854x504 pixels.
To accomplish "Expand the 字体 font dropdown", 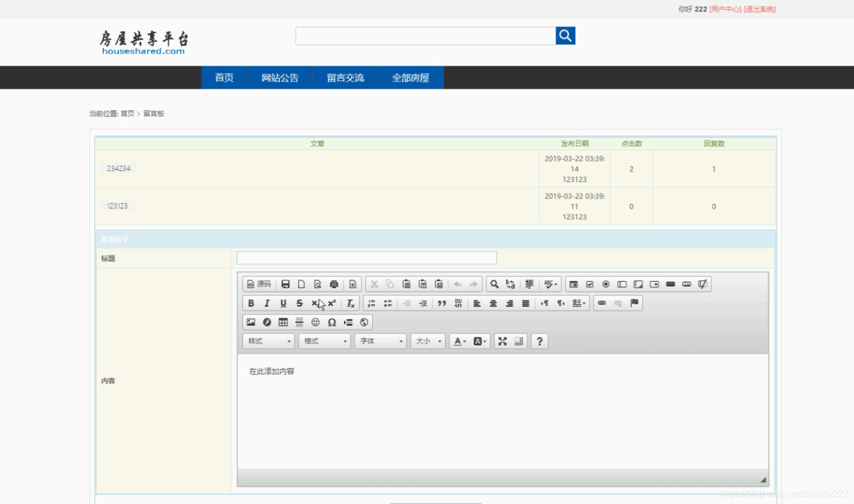I will [x=380, y=341].
